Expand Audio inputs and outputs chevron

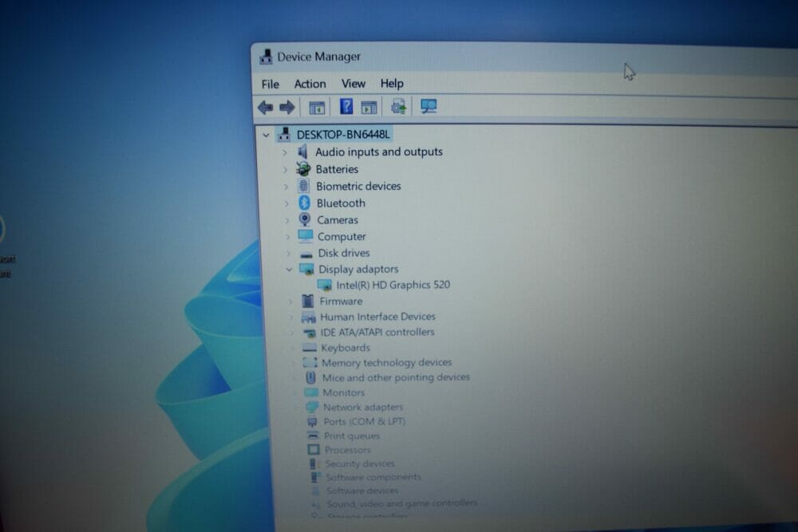click(285, 152)
